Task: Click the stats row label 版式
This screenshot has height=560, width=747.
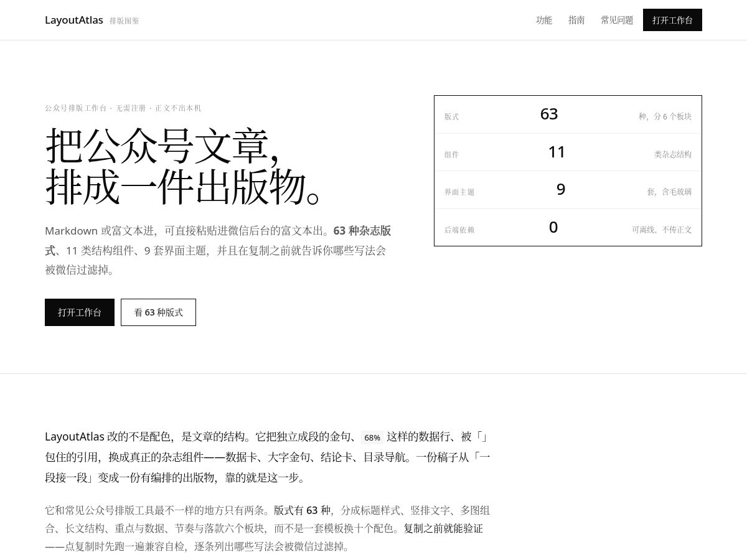Action: (x=452, y=116)
